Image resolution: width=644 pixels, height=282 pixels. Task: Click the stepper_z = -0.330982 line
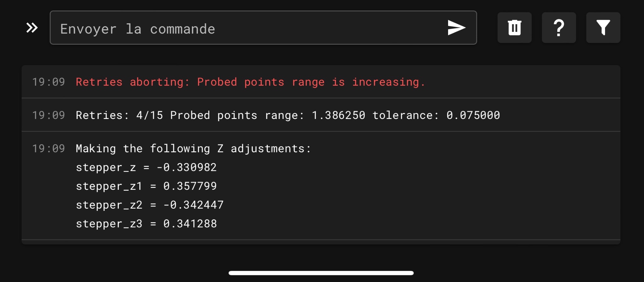146,167
